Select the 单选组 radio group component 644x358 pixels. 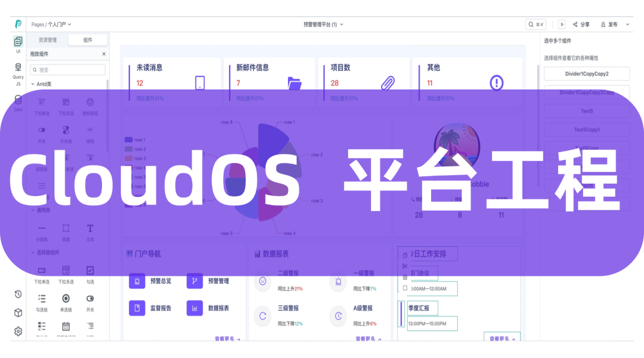pos(66,303)
